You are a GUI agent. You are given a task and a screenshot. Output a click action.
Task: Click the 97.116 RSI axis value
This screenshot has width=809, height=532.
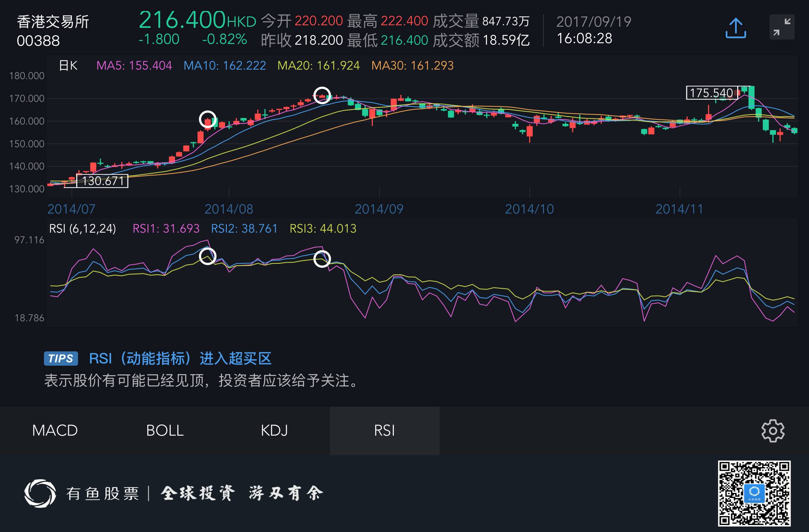(x=29, y=240)
